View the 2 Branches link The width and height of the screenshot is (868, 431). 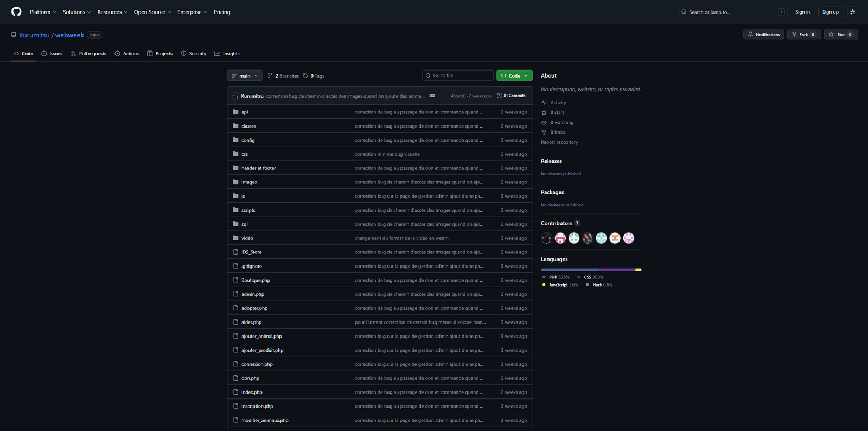pos(283,76)
